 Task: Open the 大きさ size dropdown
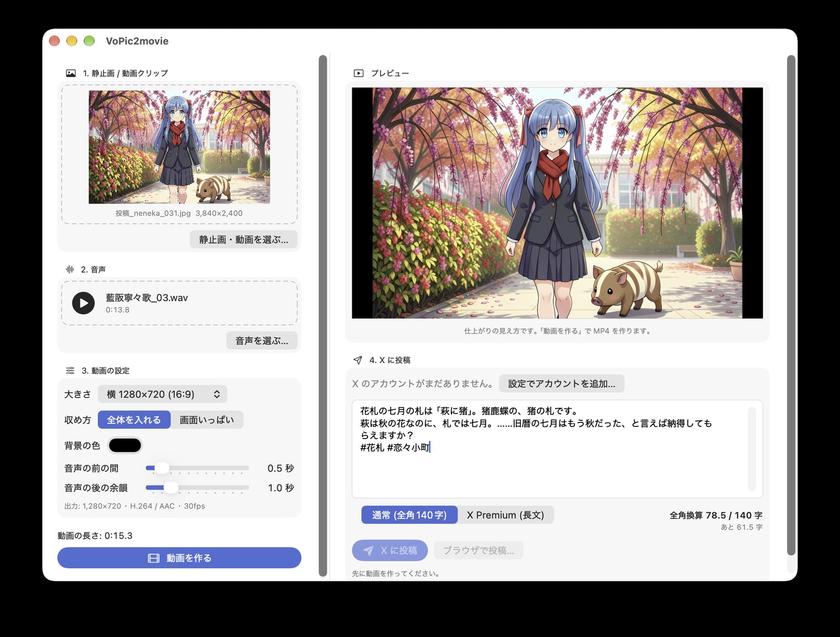[163, 394]
